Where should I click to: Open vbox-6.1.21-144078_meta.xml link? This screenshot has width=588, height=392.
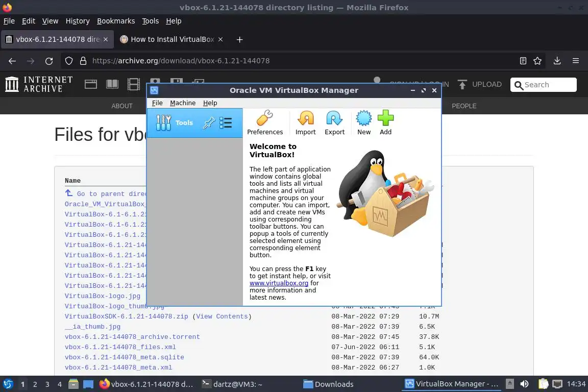pyautogui.click(x=118, y=367)
